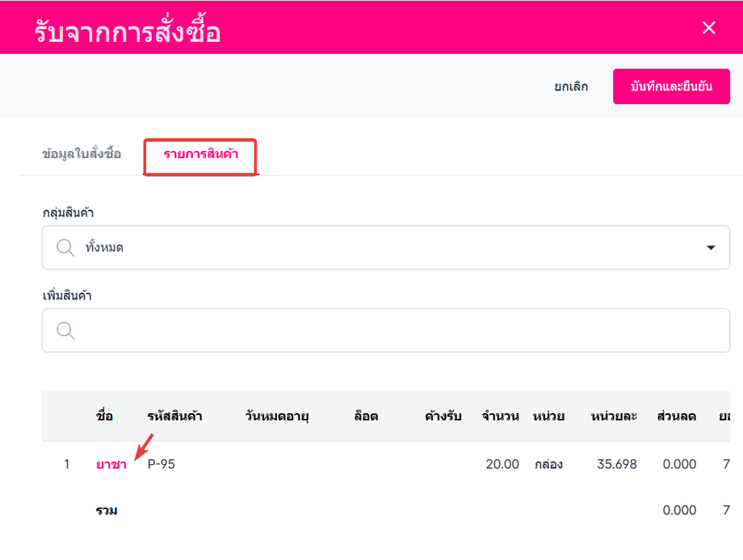The width and height of the screenshot is (743, 560).
Task: Close the รับจากการสั่งซื้อ dialog with X
Action: 708,27
